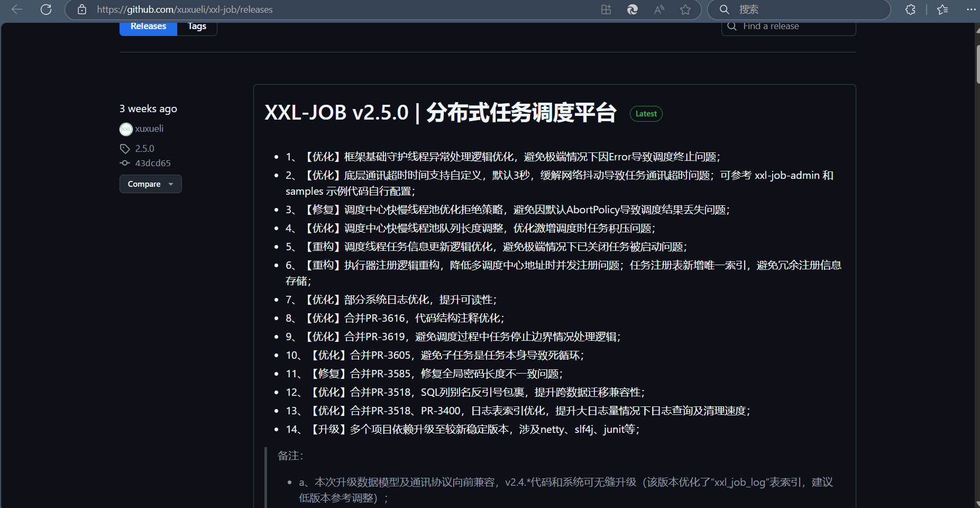Click remark a about 数据模型及通讯协议向前兼容
The image size is (980, 508).
click(566, 490)
